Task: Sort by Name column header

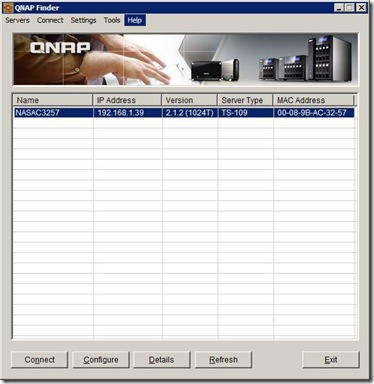Action: [53, 100]
